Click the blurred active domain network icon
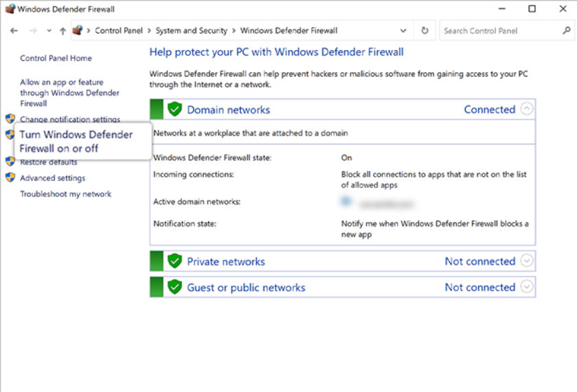577x392 pixels. pos(346,201)
